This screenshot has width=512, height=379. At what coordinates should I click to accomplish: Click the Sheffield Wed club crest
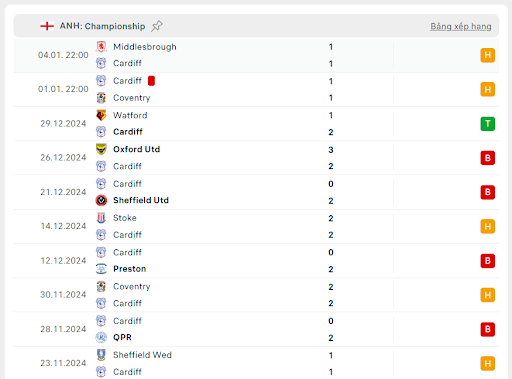click(x=101, y=355)
